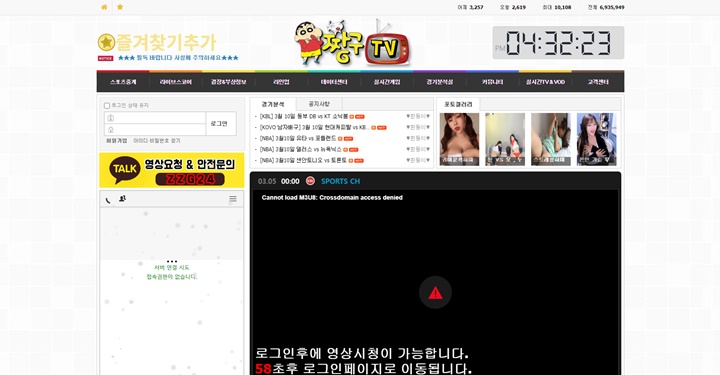The image size is (720, 375).
Task: Open the 짱구 TV logo homepage
Action: 352,43
